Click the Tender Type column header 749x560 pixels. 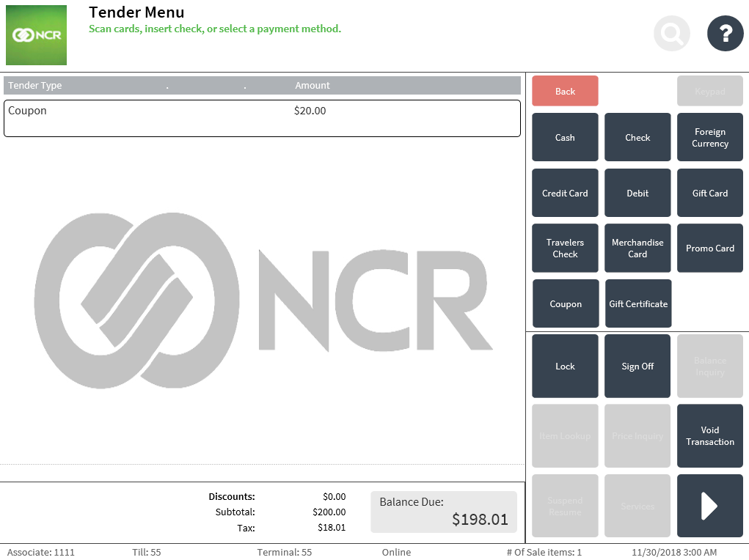[x=35, y=86]
